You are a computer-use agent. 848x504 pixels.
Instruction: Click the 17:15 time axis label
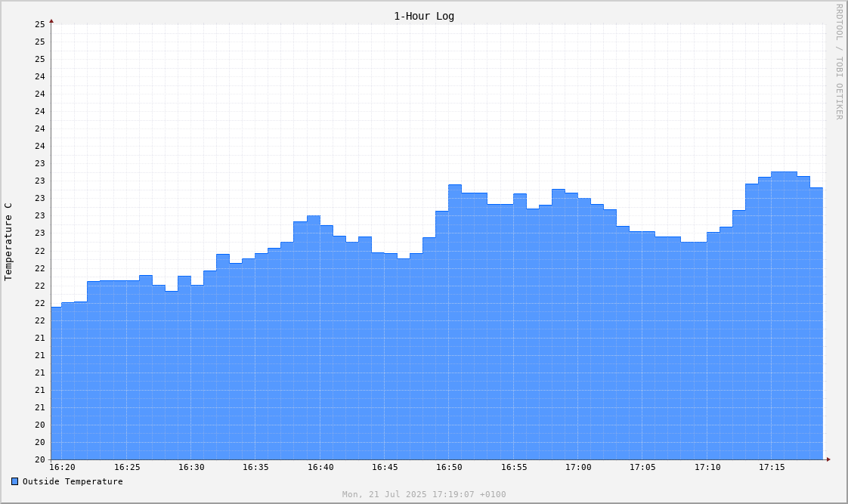click(x=772, y=467)
